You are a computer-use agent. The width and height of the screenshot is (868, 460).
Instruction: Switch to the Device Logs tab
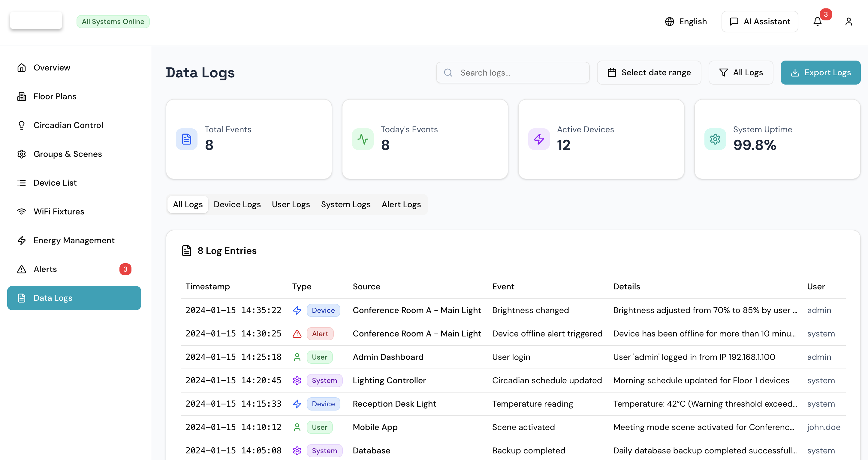point(237,204)
